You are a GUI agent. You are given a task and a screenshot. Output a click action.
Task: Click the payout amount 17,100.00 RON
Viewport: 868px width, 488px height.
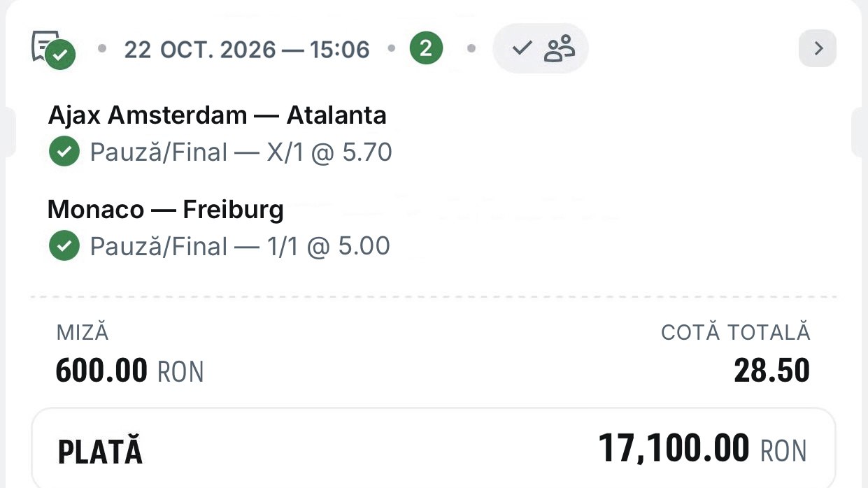tap(702, 449)
